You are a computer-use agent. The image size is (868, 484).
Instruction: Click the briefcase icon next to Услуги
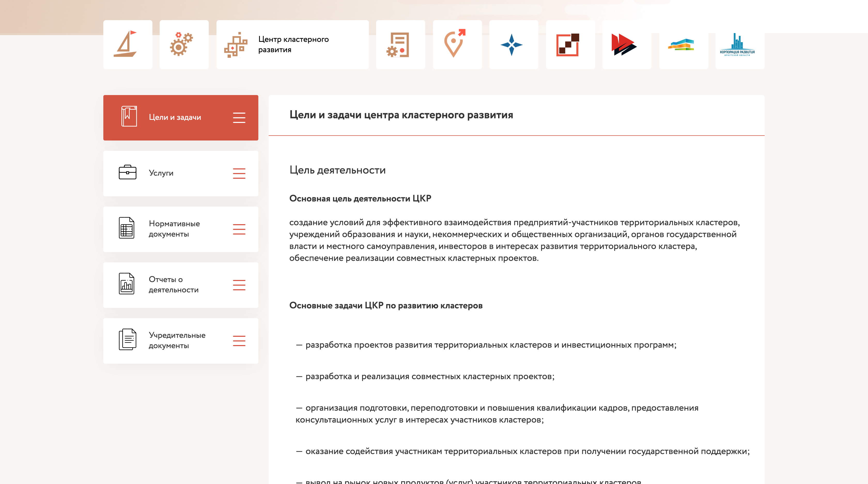(127, 172)
